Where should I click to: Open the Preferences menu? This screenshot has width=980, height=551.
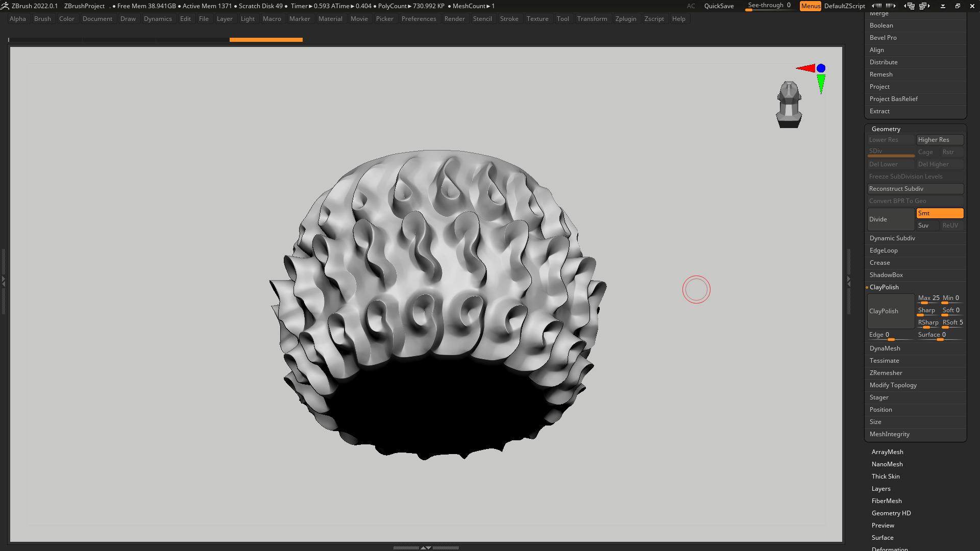click(419, 19)
